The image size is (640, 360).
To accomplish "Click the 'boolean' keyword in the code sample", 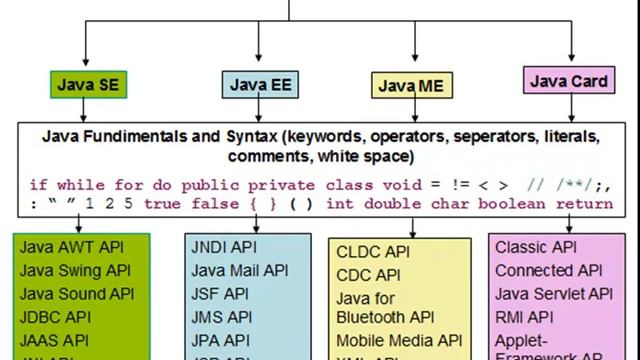I will click(x=512, y=203).
